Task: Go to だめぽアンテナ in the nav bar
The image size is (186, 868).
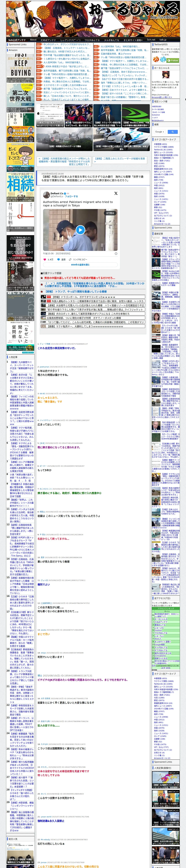Action: [48, 40]
